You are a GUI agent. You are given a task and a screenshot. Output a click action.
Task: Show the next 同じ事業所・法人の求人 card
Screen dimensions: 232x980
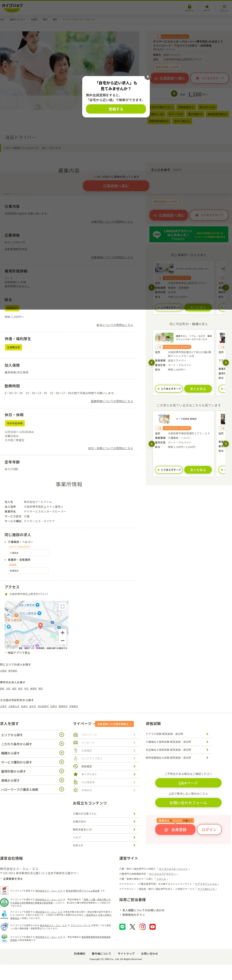tap(226, 287)
